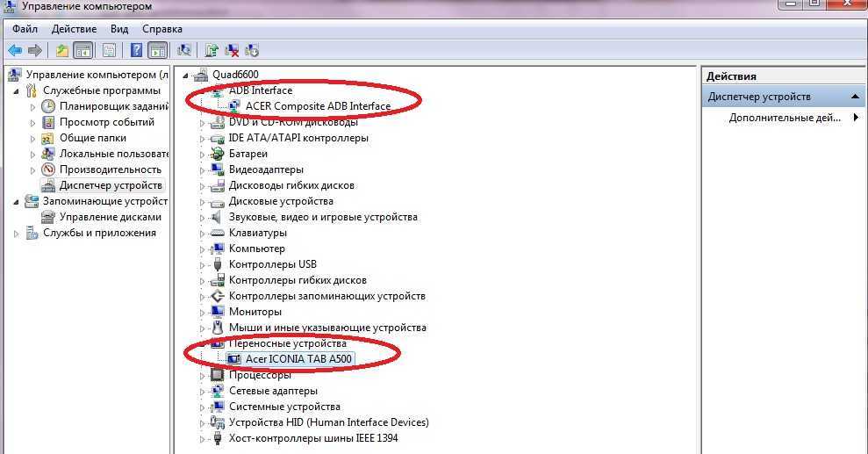Click the Мыши и иные указывающие устройства icon
Viewport: 868px width, 454px height.
tap(218, 328)
